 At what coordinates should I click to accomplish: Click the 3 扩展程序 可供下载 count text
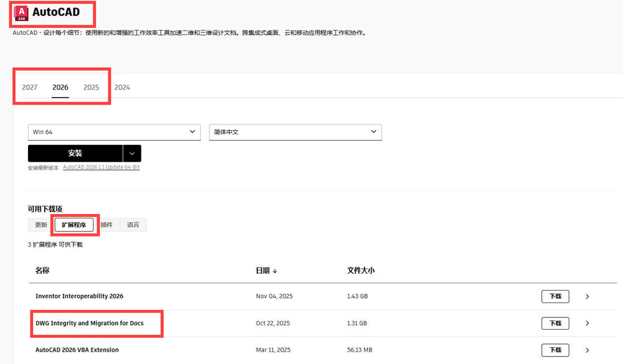pyautogui.click(x=55, y=245)
